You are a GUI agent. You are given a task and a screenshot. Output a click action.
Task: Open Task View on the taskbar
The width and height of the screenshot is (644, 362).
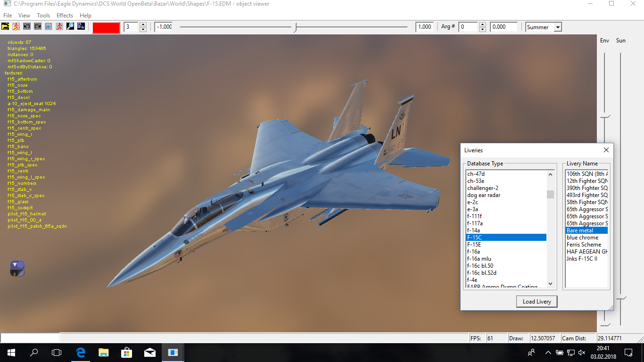tap(57, 352)
